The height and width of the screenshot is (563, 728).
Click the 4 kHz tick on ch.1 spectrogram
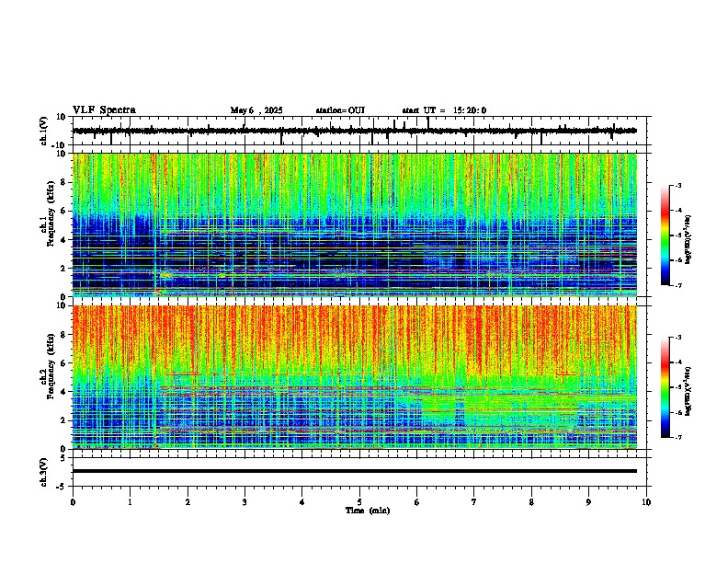(x=63, y=240)
